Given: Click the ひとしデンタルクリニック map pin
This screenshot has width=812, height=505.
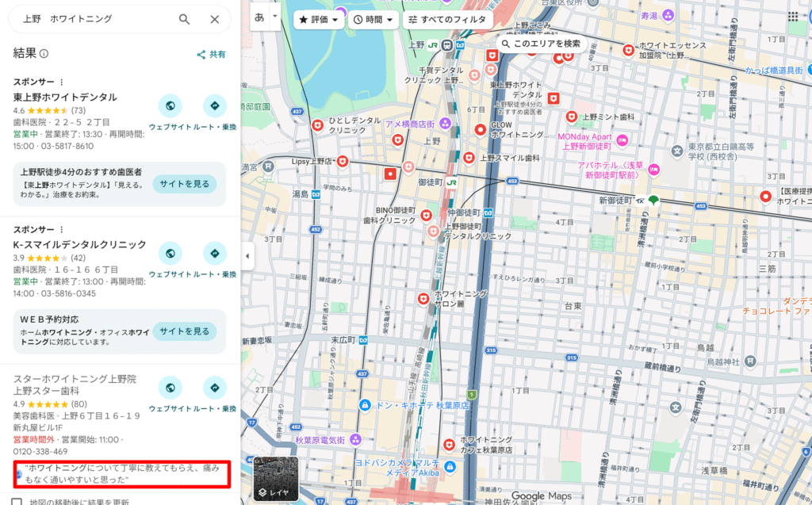Looking at the screenshot, I should 317,125.
